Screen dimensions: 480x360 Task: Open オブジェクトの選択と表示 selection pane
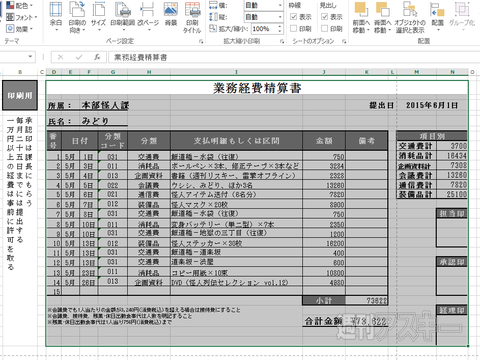point(410,17)
